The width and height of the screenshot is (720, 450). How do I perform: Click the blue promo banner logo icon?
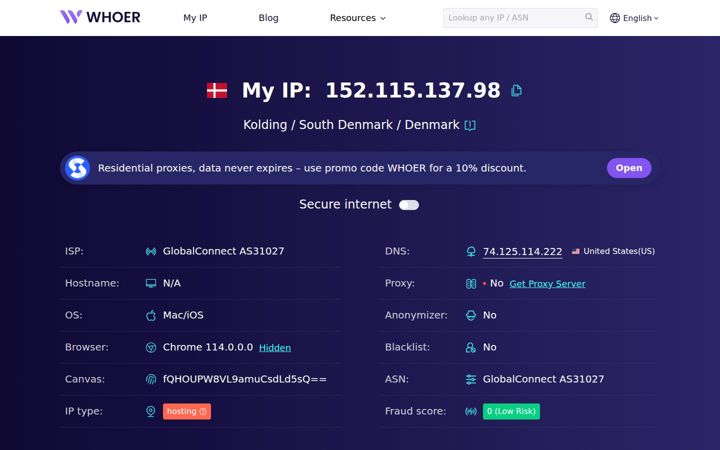77,168
